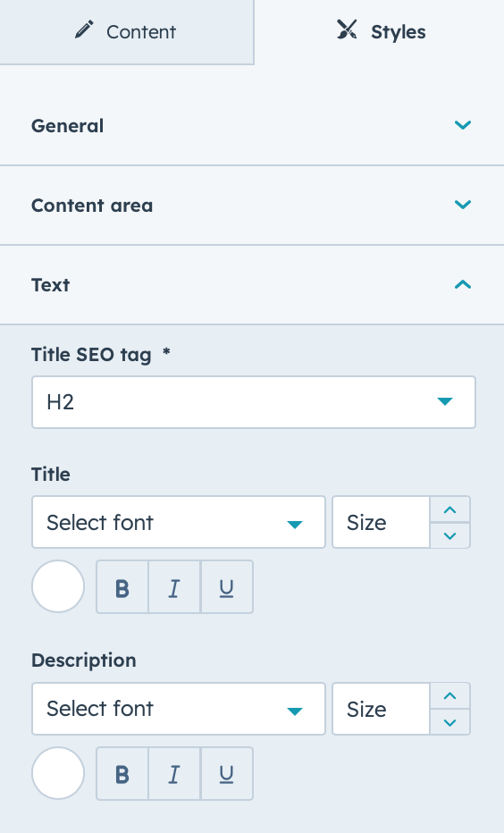The width and height of the screenshot is (504, 833).
Task: Open the Title color picker swatch
Action: click(58, 586)
